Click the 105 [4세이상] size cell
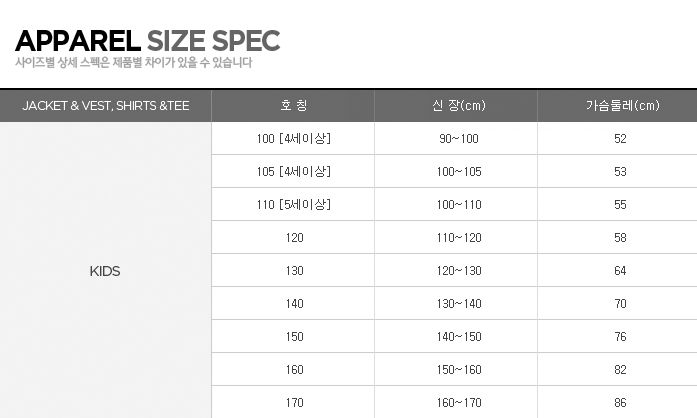697x418 pixels. (293, 172)
